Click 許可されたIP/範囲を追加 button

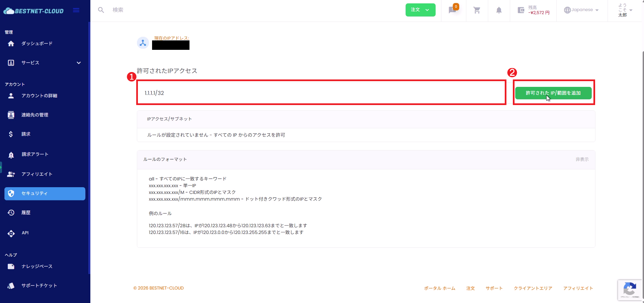coord(553,93)
